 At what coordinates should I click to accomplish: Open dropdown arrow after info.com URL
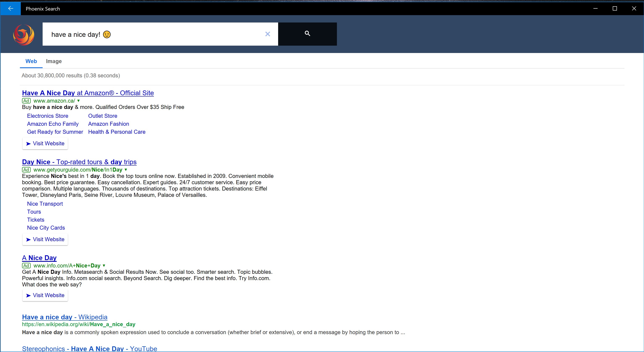pyautogui.click(x=104, y=266)
